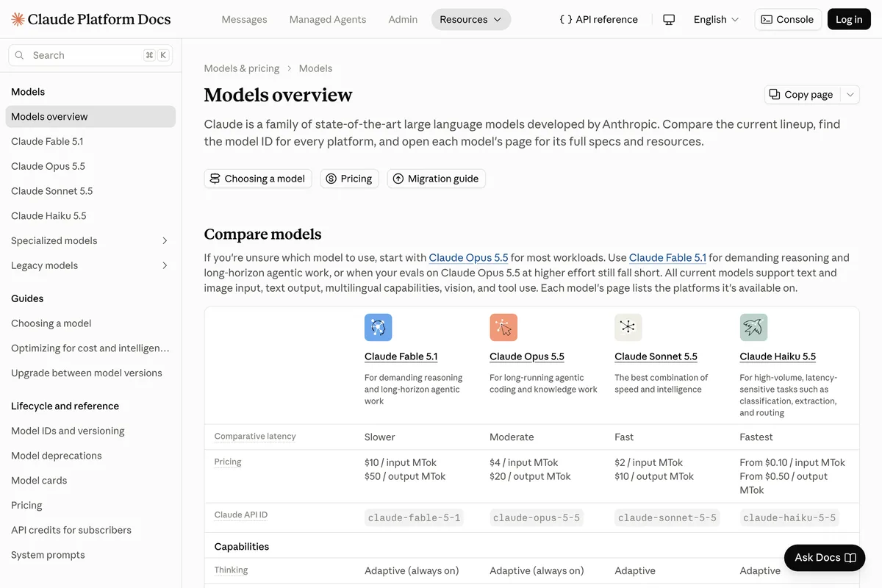Click the API reference curly braces icon
Screen dimensions: 882x588
(x=566, y=20)
